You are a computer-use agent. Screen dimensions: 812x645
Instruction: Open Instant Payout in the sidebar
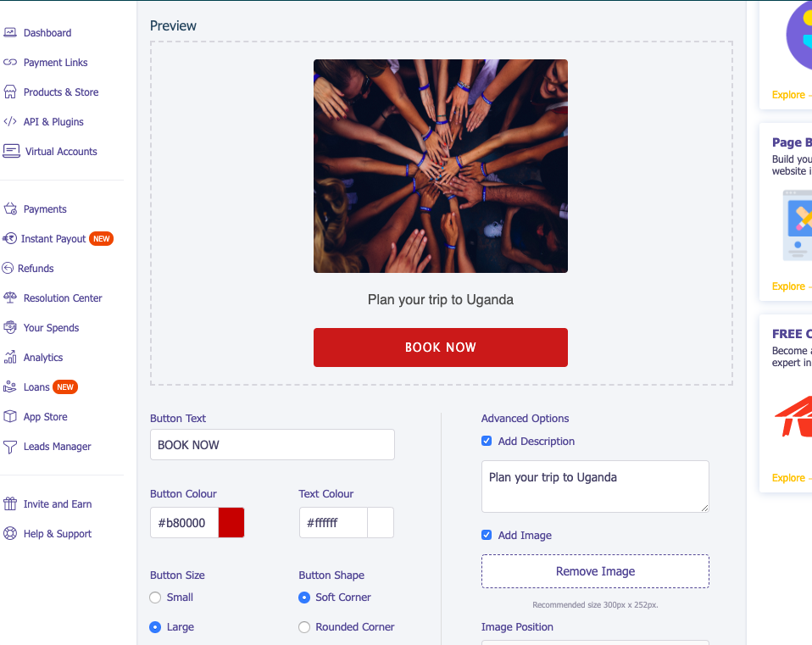pyautogui.click(x=53, y=239)
